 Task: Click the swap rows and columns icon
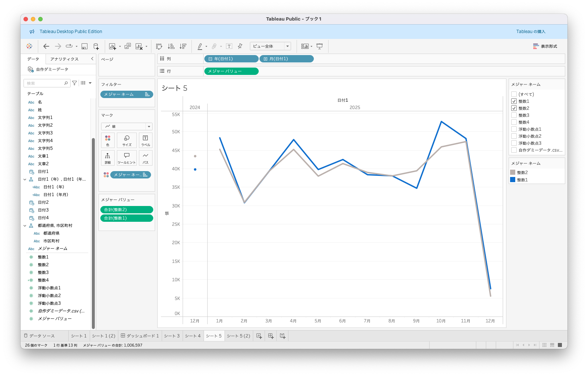pyautogui.click(x=159, y=46)
